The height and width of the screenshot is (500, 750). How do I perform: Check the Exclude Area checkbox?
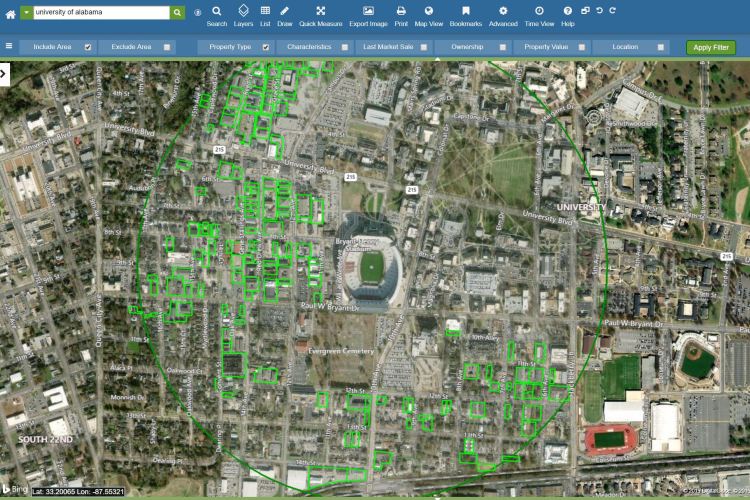coord(167,47)
